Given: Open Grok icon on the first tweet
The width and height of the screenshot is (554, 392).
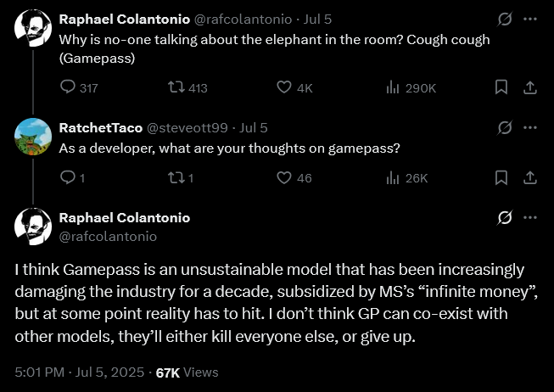Looking at the screenshot, I should coord(505,19).
